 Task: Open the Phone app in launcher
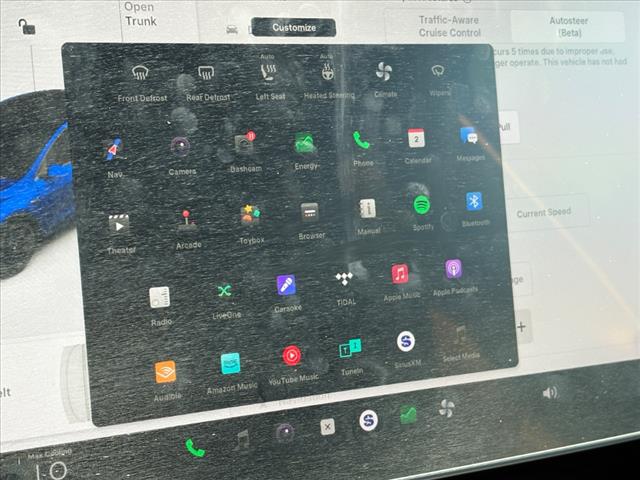[362, 148]
